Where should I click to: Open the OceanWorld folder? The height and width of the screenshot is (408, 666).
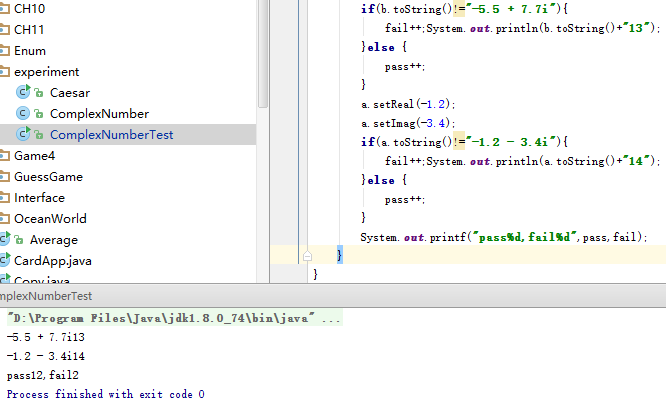tap(50, 219)
